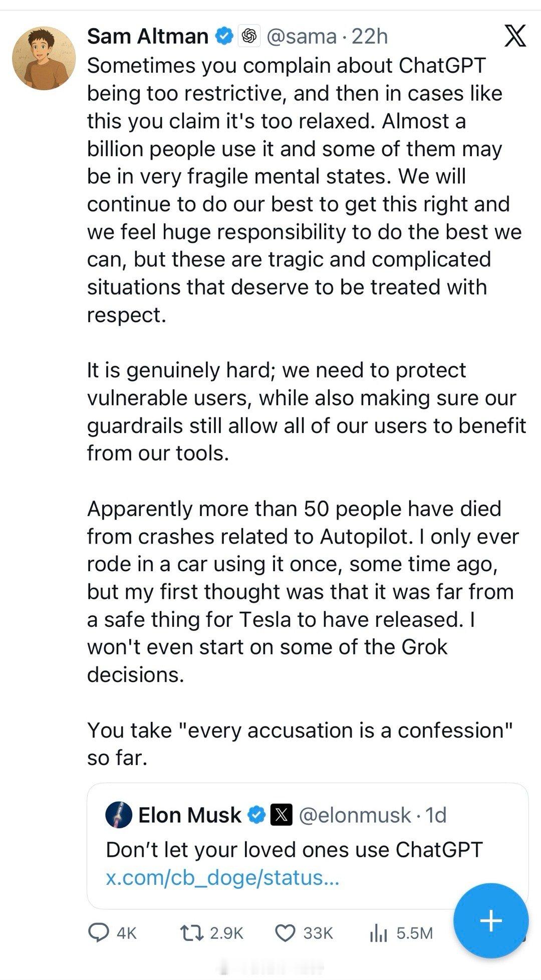Click the X logo in top corner
The height and width of the screenshot is (980, 541).
tap(515, 36)
